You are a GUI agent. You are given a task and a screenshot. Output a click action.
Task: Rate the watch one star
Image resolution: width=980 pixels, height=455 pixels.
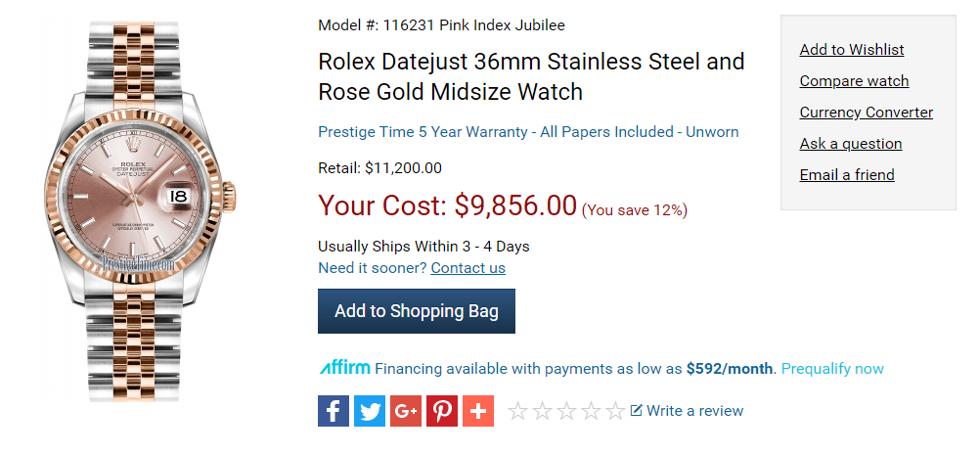518,411
